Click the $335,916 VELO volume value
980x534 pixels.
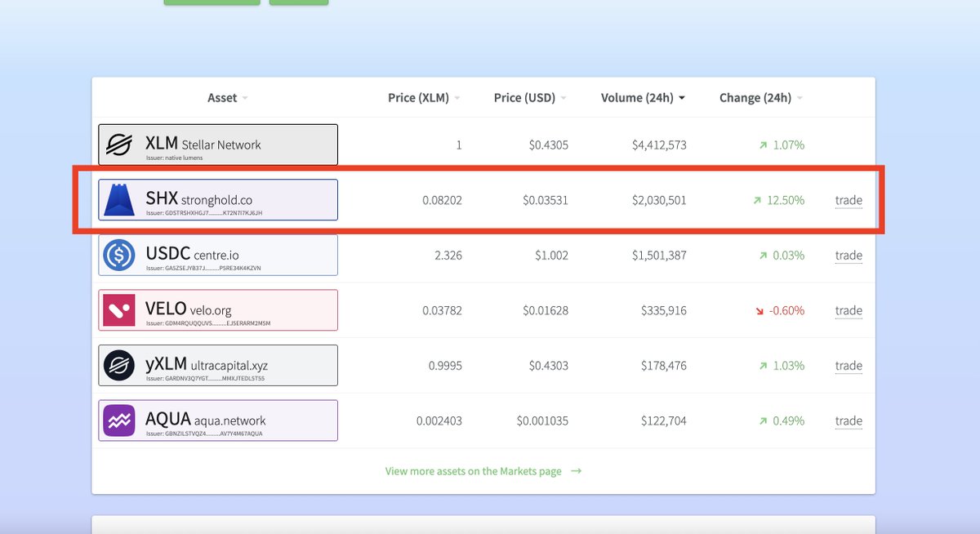[665, 310]
